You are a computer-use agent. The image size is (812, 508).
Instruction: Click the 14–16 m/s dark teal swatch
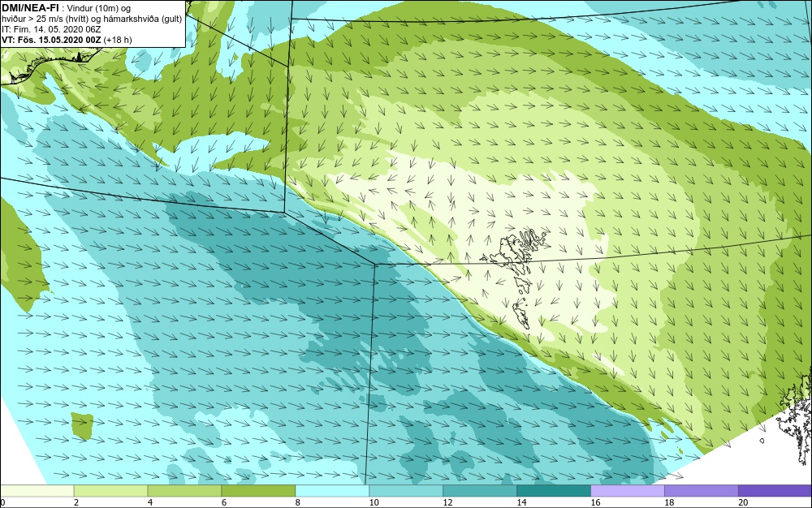(x=554, y=490)
